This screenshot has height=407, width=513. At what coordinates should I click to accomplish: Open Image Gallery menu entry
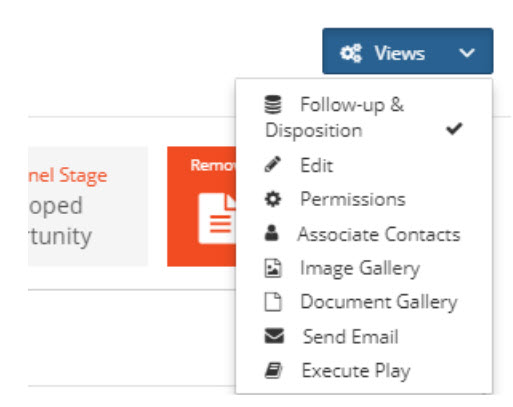point(364,268)
